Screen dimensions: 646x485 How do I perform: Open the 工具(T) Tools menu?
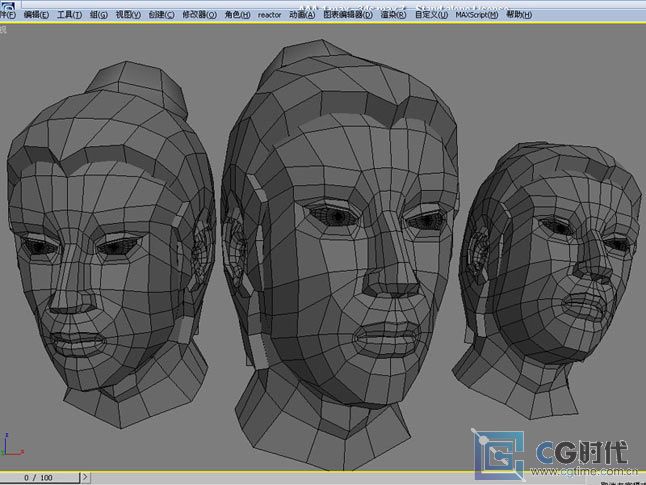69,15
